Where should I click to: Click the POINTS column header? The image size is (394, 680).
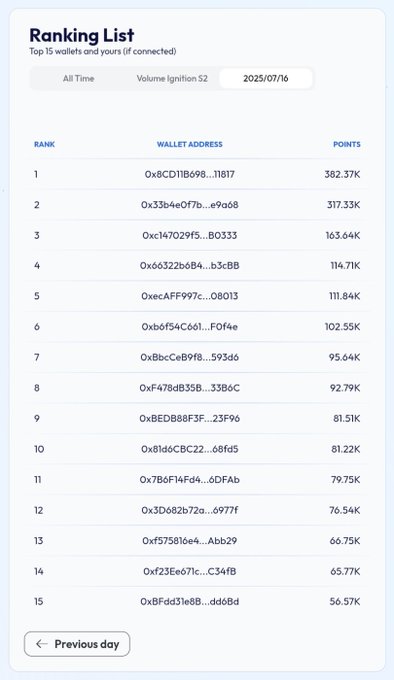point(347,144)
